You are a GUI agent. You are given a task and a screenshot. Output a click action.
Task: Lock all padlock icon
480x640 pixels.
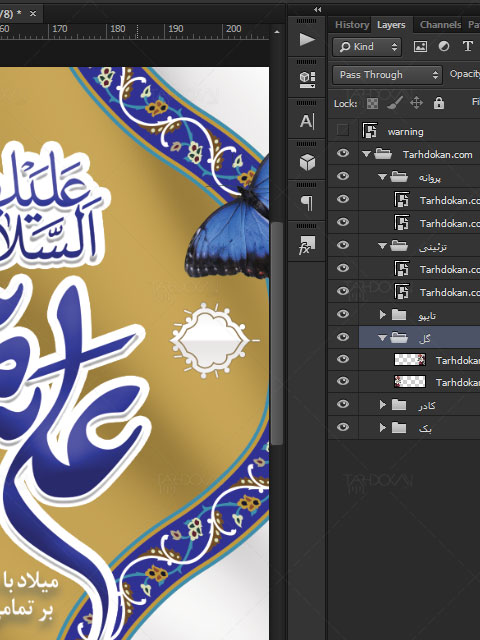439,102
